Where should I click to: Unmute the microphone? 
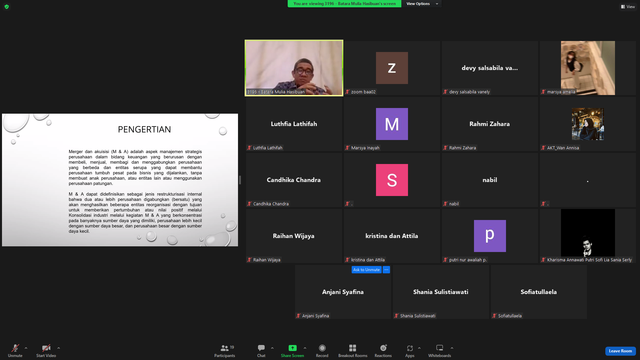point(15,350)
